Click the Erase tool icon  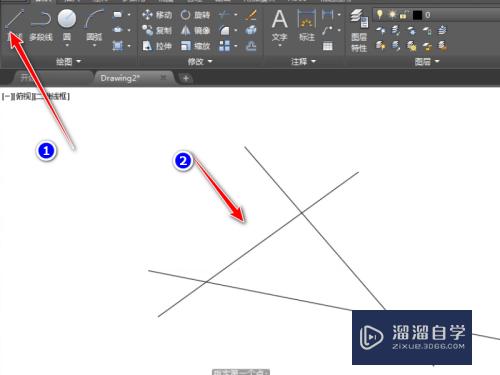tap(250, 15)
